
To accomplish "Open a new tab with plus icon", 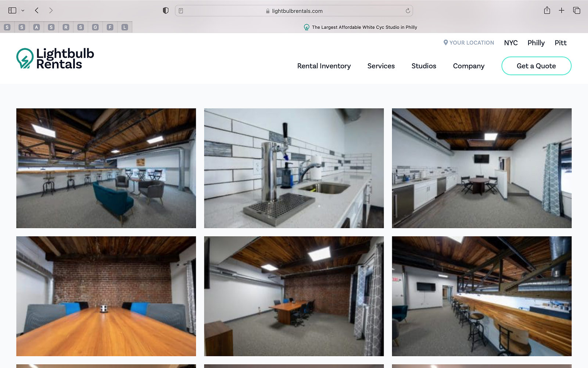I will point(562,11).
